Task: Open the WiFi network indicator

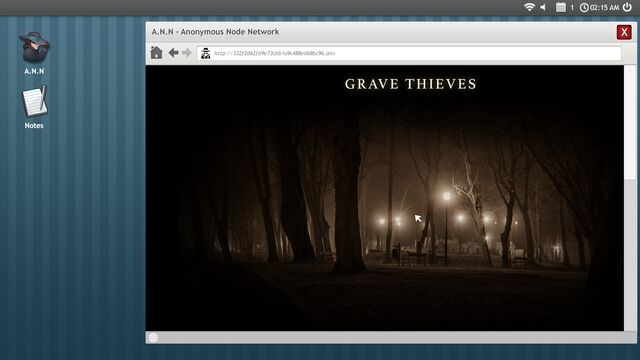Action: click(529, 7)
